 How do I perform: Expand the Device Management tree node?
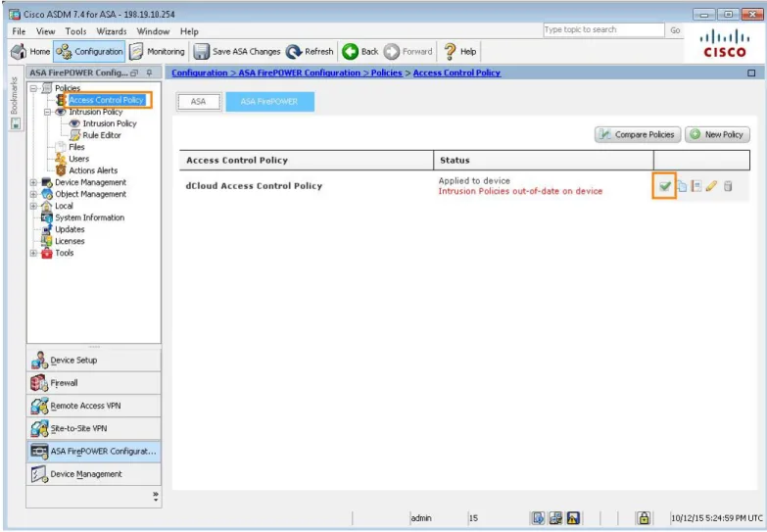(x=33, y=182)
